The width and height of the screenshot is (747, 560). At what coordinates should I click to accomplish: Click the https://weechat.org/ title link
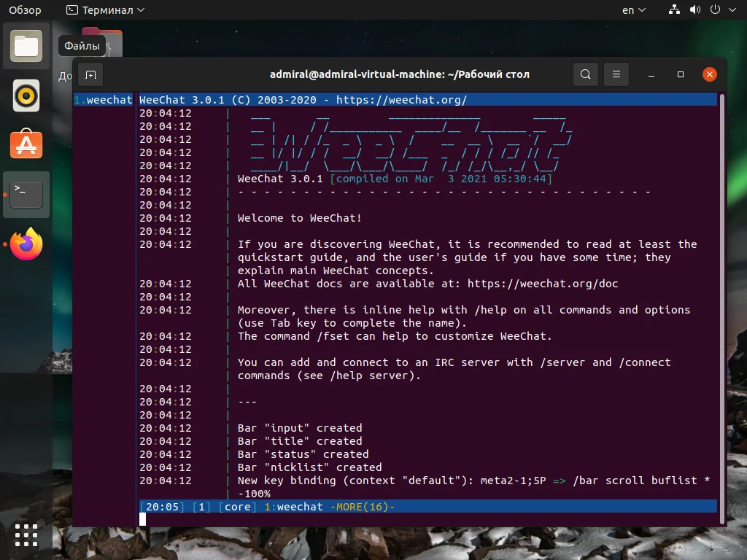tap(401, 100)
